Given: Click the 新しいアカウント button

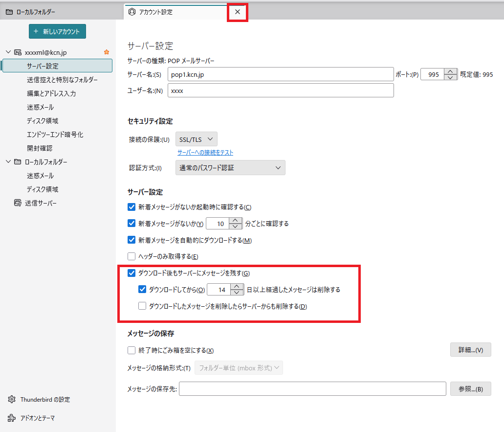Looking at the screenshot, I should pos(57,31).
